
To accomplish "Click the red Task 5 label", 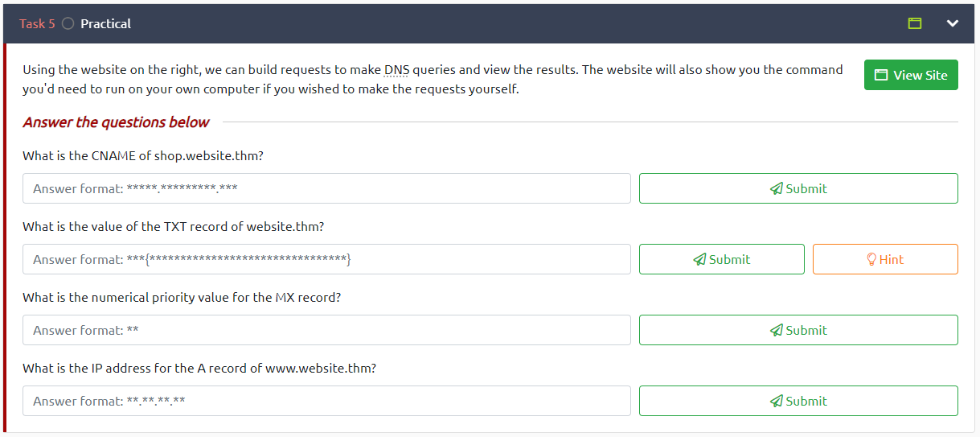I will point(37,23).
